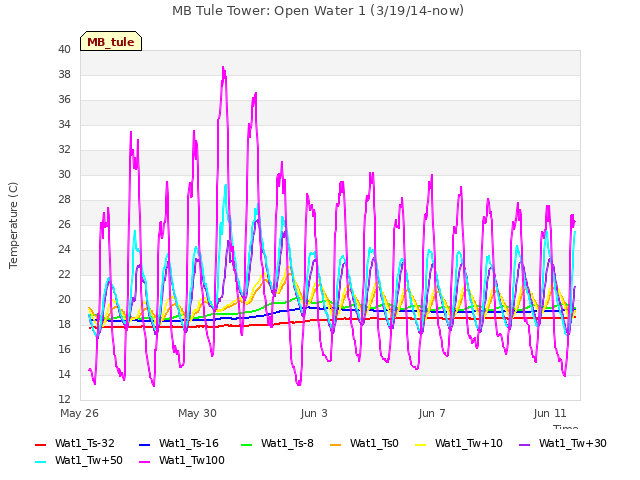Viewport: 640px width, 480px height.
Task: Click the blue Wat1_Ts-16 legend swatch
Action: tap(144, 444)
